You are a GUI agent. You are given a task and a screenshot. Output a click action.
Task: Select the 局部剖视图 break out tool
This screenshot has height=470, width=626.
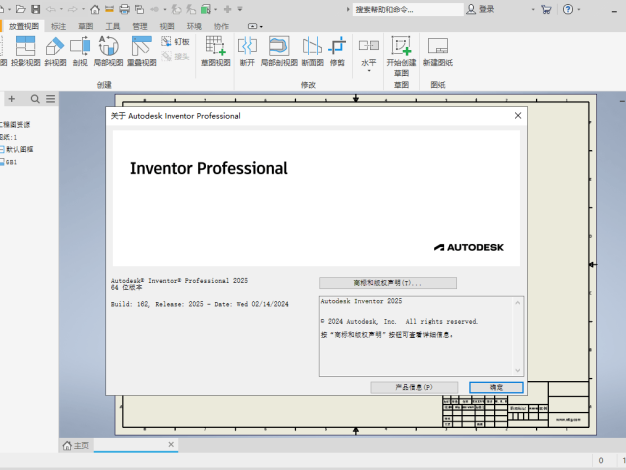(x=279, y=51)
